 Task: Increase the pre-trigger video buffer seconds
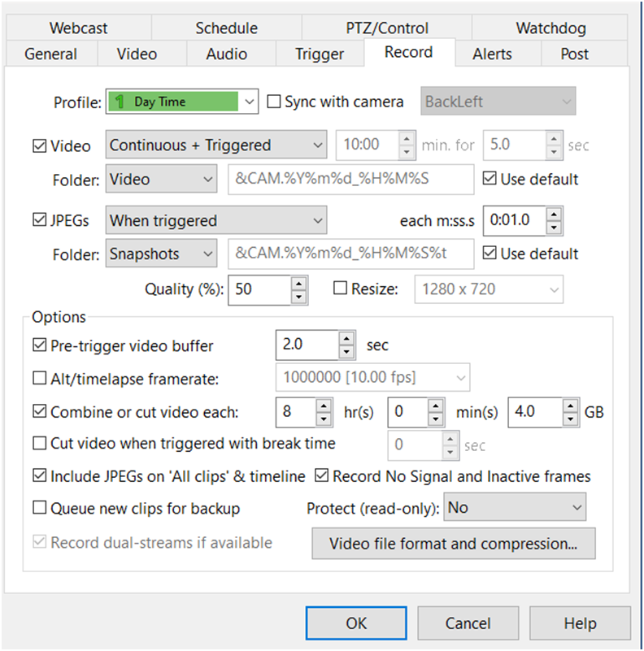click(347, 338)
